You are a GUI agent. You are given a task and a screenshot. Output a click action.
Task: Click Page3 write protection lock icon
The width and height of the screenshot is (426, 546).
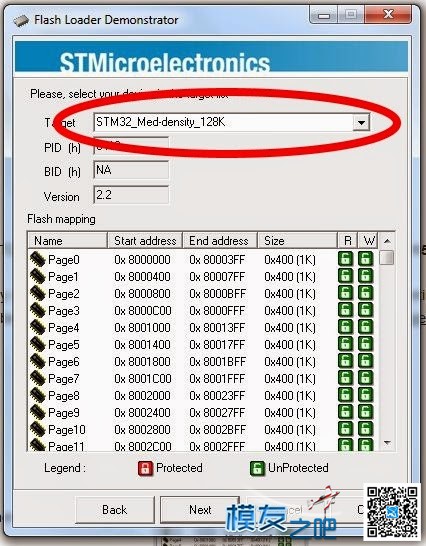coord(366,310)
